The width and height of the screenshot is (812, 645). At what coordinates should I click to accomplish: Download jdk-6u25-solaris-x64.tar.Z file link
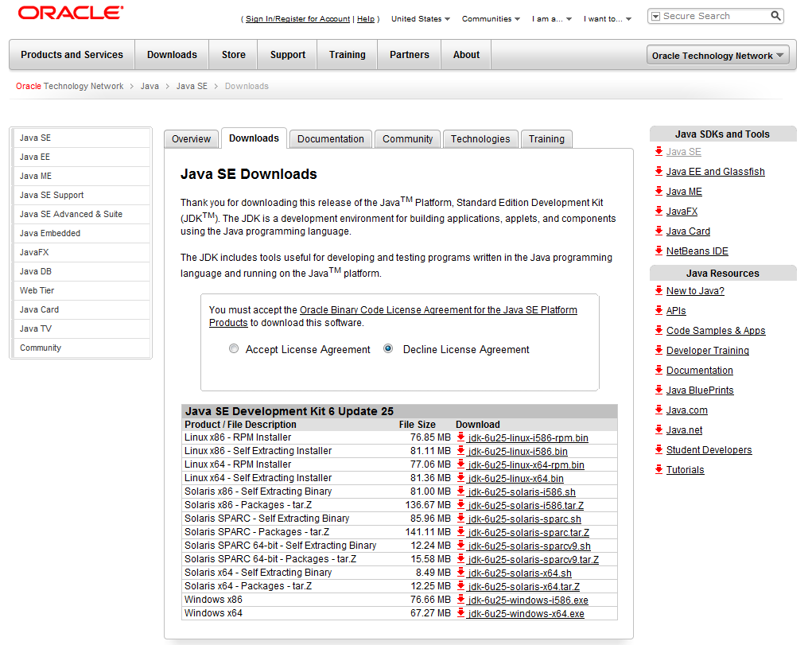(x=523, y=586)
